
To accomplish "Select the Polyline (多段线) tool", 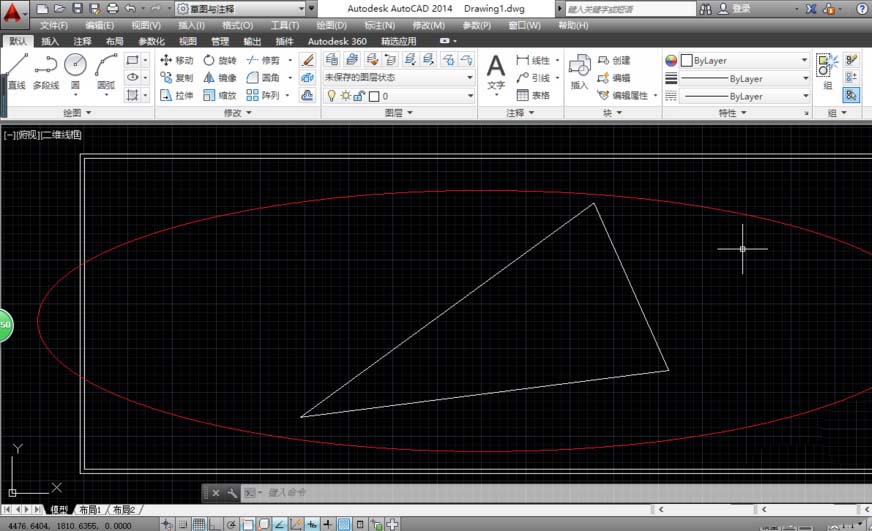I will 46,71.
